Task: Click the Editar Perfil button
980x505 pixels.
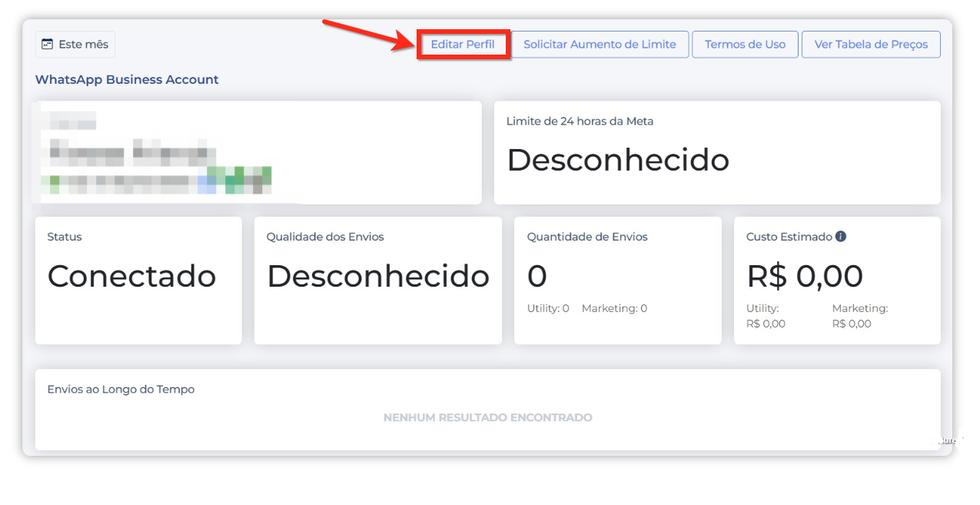Action: tap(463, 45)
